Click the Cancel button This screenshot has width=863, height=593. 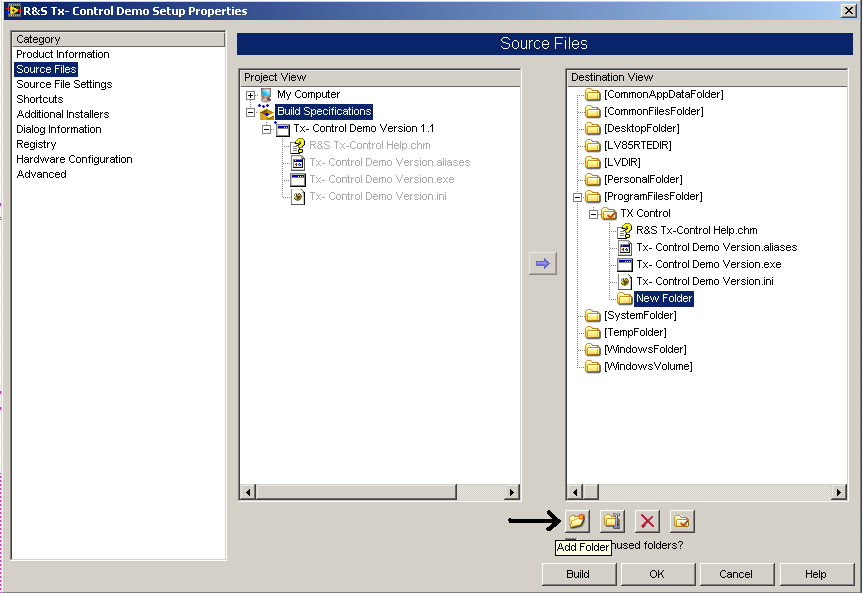coord(736,574)
